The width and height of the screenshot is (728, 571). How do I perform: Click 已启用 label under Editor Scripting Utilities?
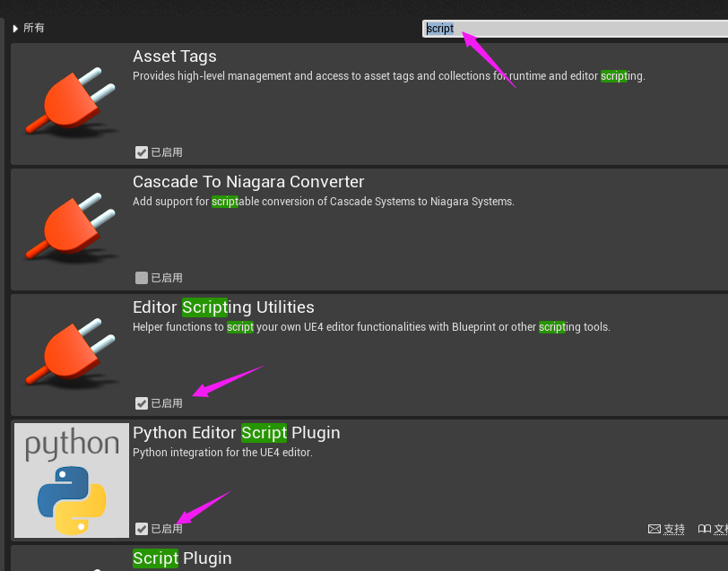[x=167, y=403]
